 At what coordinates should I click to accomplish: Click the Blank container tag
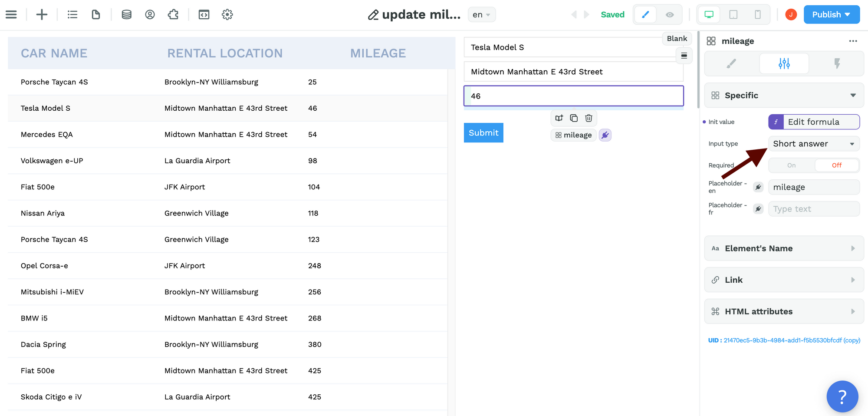[x=677, y=38]
